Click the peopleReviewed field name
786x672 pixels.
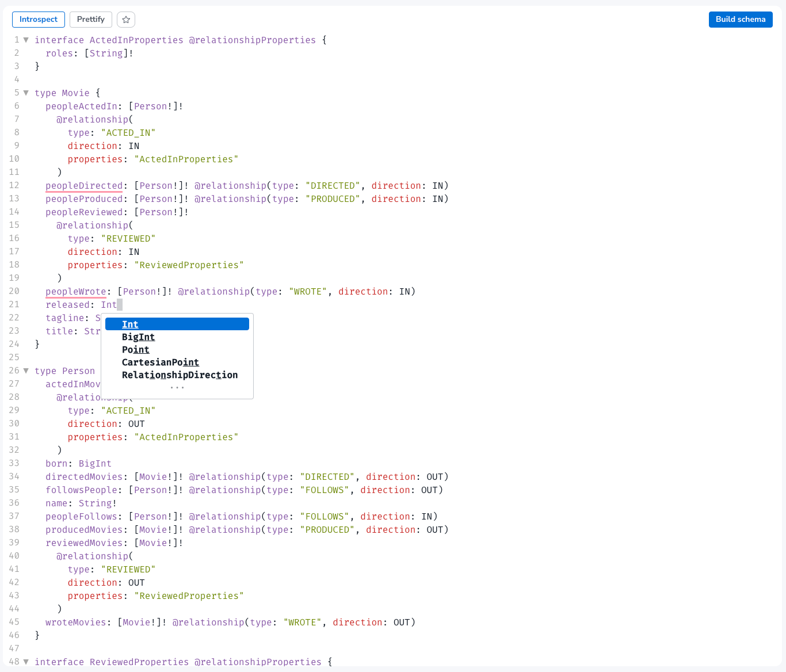click(84, 212)
